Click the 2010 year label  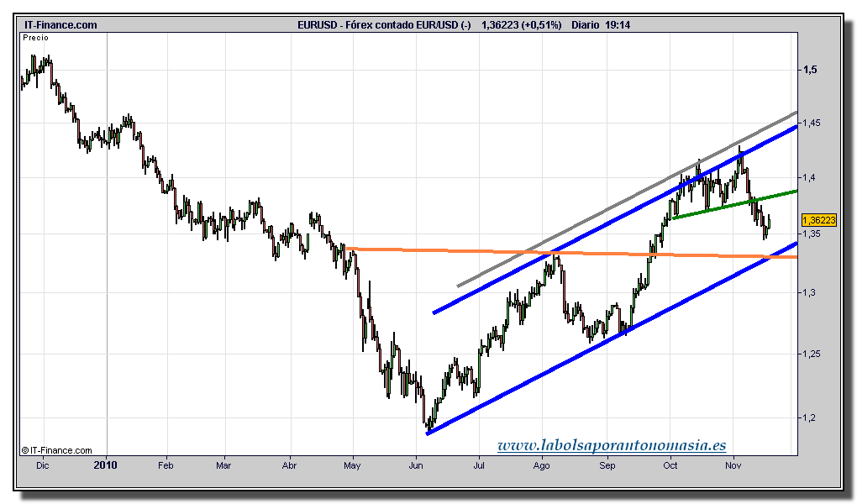click(x=106, y=465)
